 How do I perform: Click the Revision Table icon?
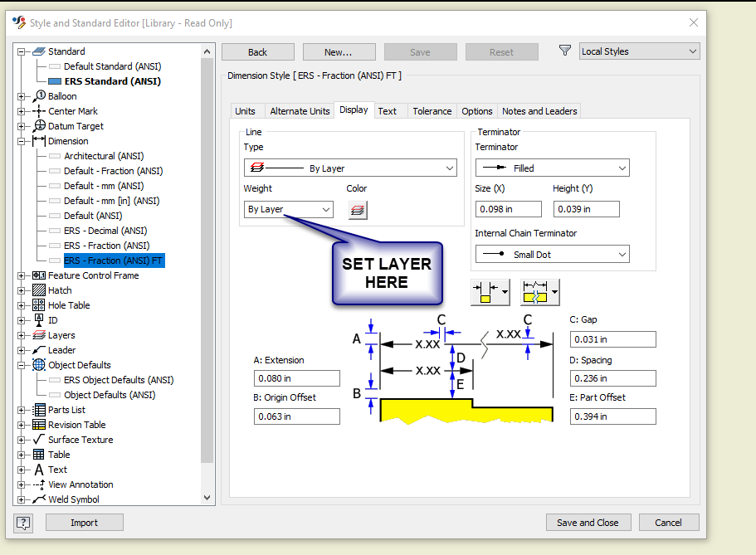click(x=39, y=425)
